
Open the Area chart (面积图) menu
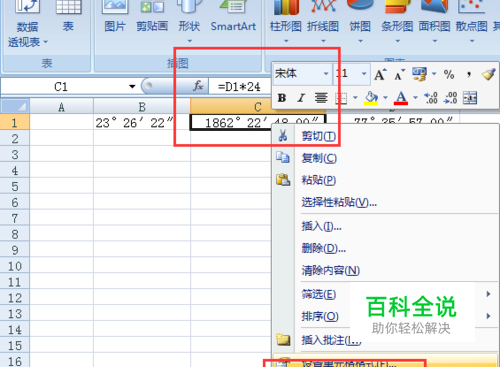click(435, 22)
